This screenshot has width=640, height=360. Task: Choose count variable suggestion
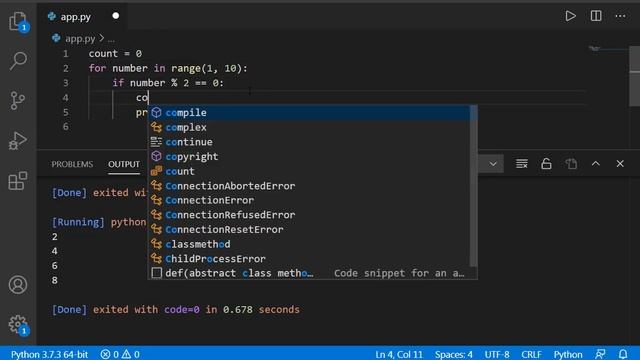(x=309, y=171)
